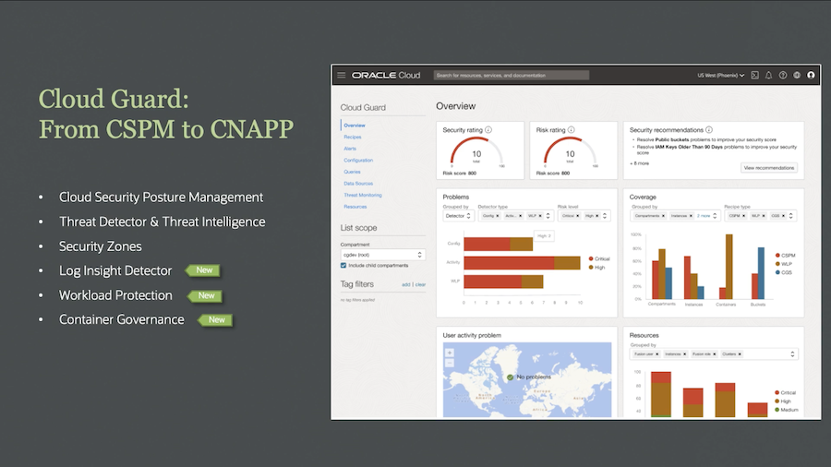Remove the Fusion role chip in Resources
Image resolution: width=832 pixels, height=468 pixels.
[714, 354]
